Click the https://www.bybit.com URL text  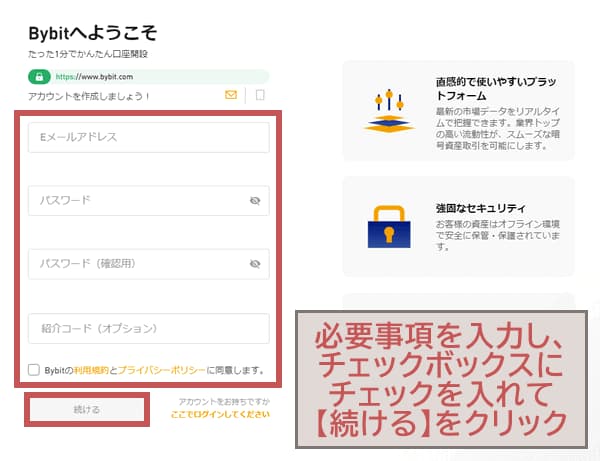[95, 77]
